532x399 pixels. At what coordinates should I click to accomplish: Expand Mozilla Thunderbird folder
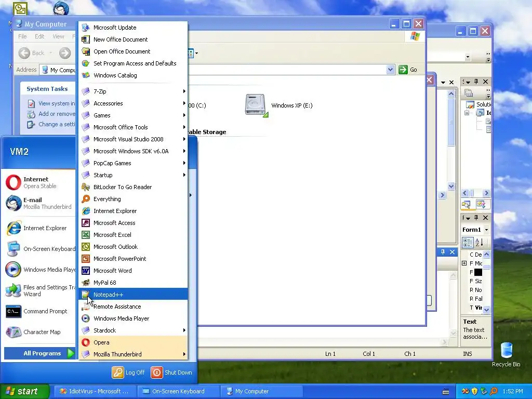pyautogui.click(x=133, y=354)
